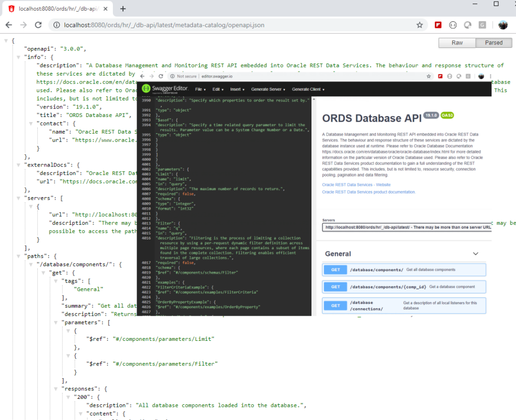The height and width of the screenshot is (420, 516).
Task: Click "#/components/parameters/Limit" reference value
Action: coord(164,339)
